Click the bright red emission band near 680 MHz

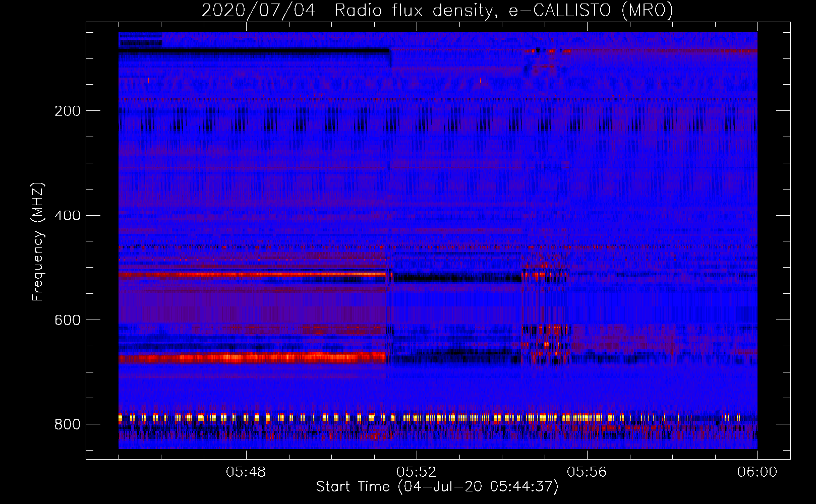[252, 358]
